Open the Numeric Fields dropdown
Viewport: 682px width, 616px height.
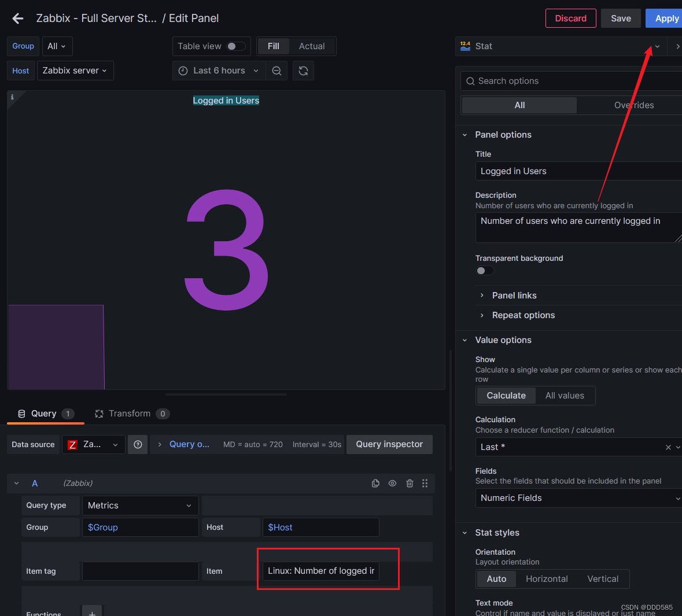point(578,498)
